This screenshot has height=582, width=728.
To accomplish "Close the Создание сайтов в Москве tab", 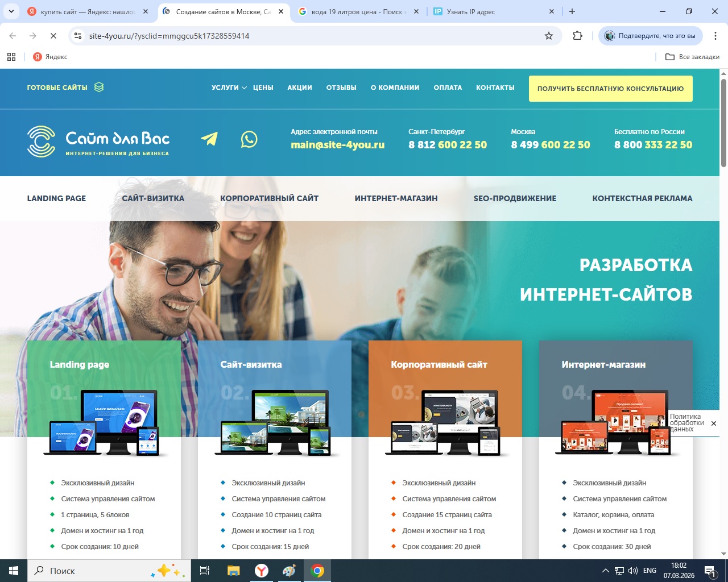I will [281, 11].
